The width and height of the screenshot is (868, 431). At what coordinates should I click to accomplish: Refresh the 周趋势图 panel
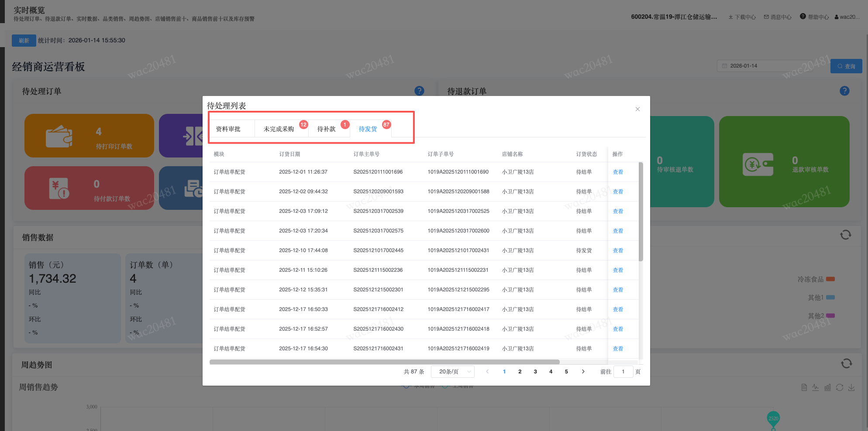(x=846, y=363)
